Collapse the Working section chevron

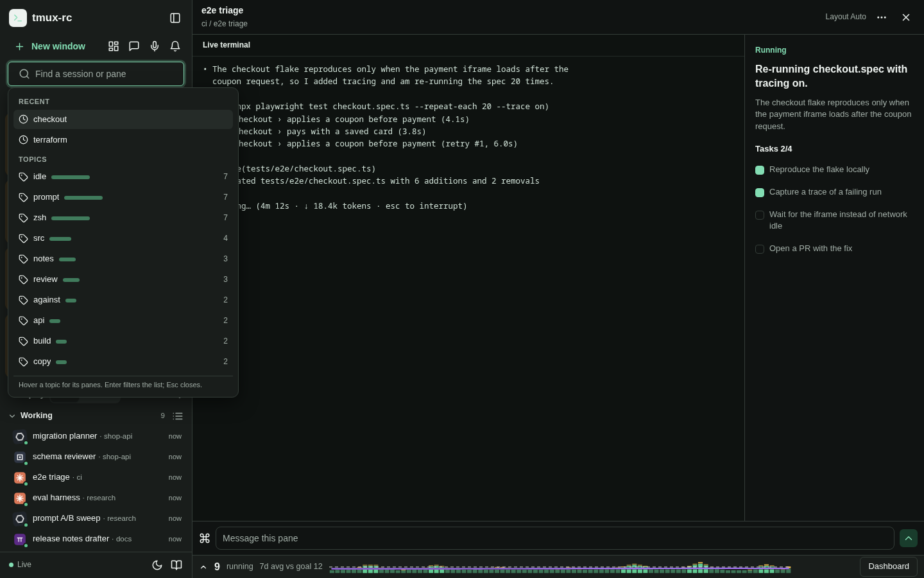pyautogui.click(x=12, y=416)
